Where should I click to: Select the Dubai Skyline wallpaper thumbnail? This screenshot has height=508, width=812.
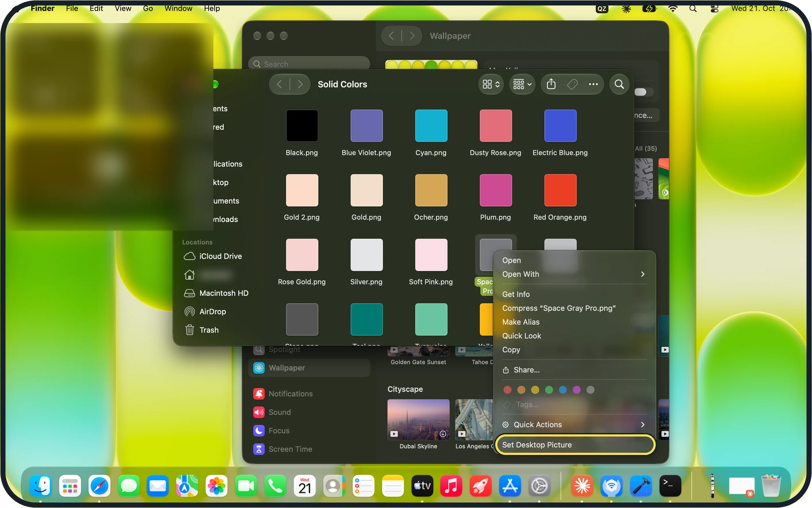tap(418, 420)
